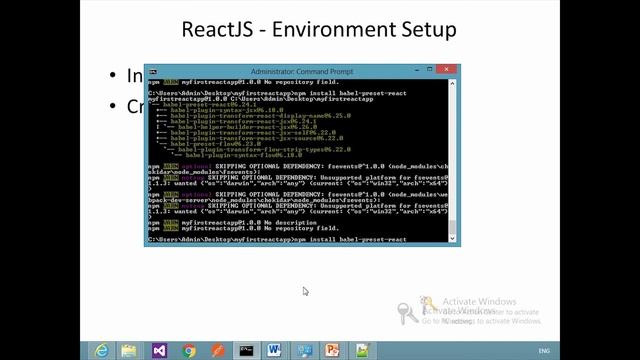The image size is (640, 360).
Task: Open Command Prompt system menu icon
Action: 153,71
